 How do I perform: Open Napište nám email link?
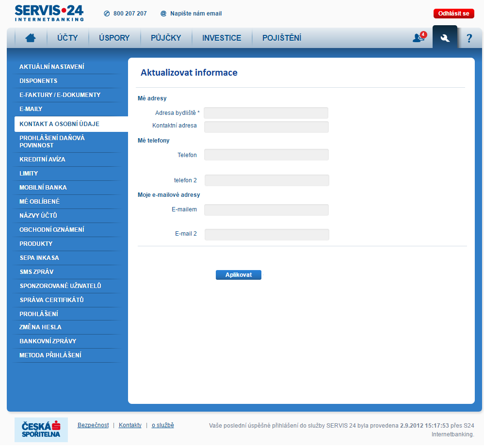pos(196,14)
